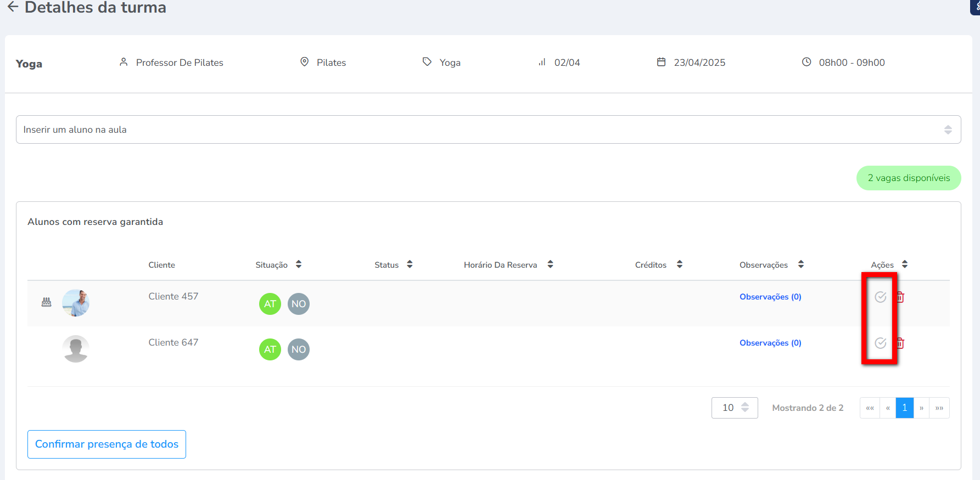Open the rows-per-page dropdown showing 10

pyautogui.click(x=734, y=408)
